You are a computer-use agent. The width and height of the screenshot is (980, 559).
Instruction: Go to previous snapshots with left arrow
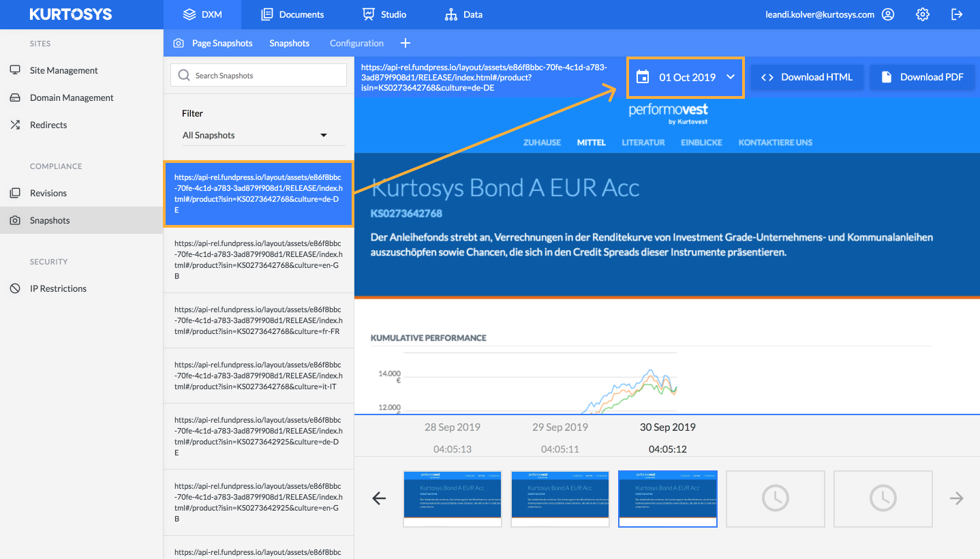pyautogui.click(x=379, y=498)
